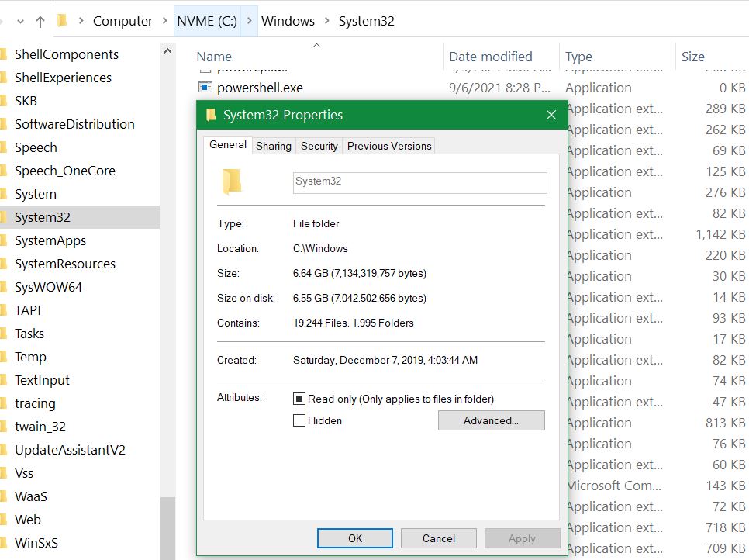
Task: Toggle the Read-only attribute checkbox
Action: pos(299,399)
